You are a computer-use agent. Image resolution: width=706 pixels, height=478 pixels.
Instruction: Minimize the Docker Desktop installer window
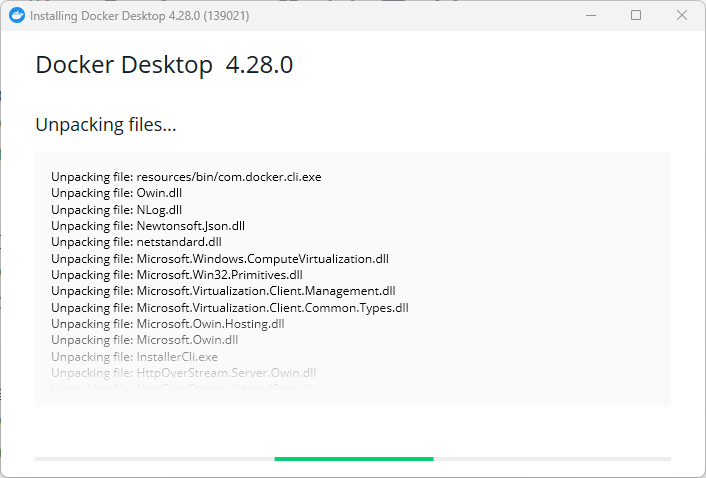[x=591, y=15]
